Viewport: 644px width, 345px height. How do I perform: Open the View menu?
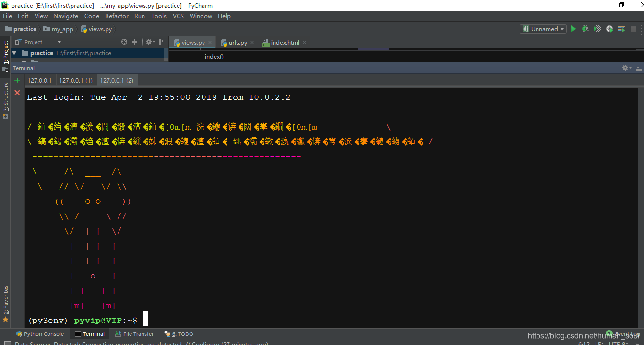click(x=41, y=16)
